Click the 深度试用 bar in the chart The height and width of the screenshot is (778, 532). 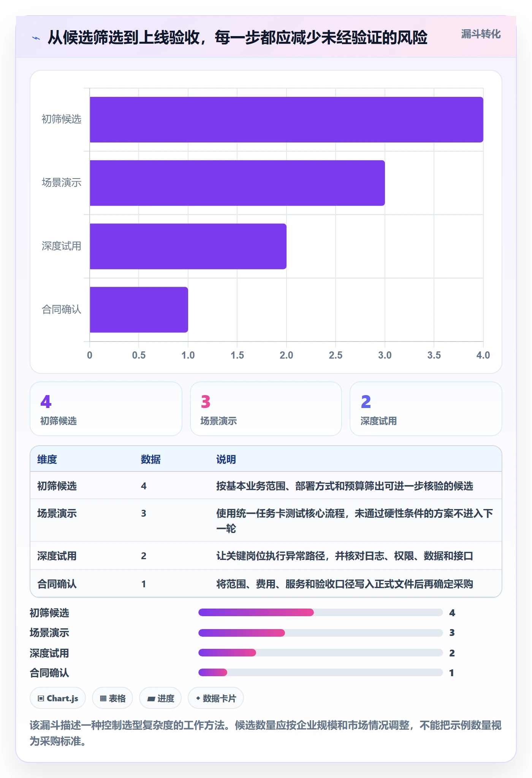pos(188,246)
